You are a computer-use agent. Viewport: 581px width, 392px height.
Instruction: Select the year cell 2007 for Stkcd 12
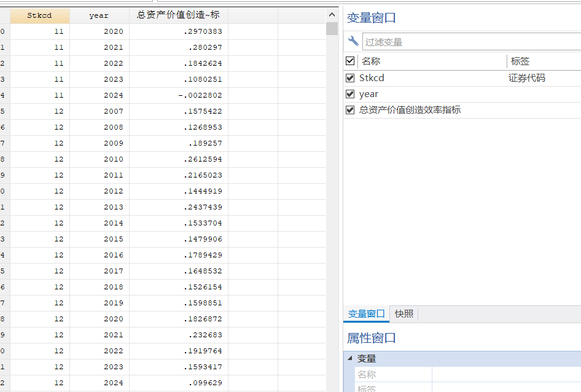click(99, 111)
